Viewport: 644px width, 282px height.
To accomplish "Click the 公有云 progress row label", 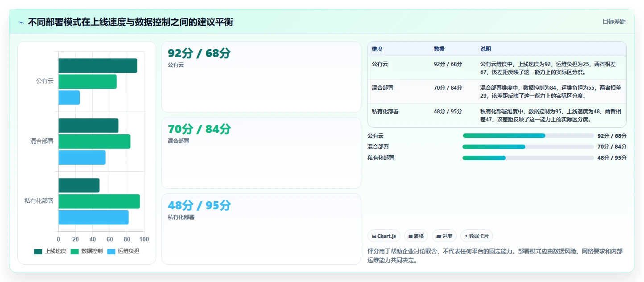I will point(376,136).
